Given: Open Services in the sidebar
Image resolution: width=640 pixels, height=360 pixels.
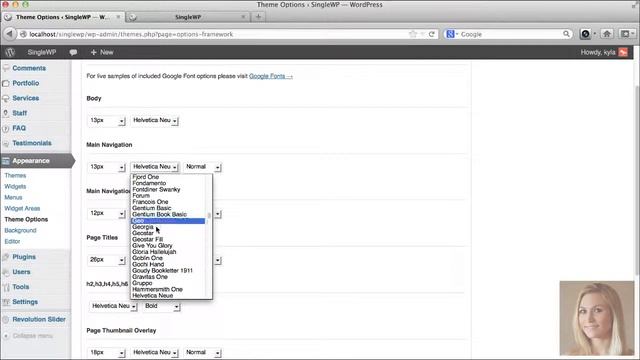Looking at the screenshot, I should [x=26, y=98].
